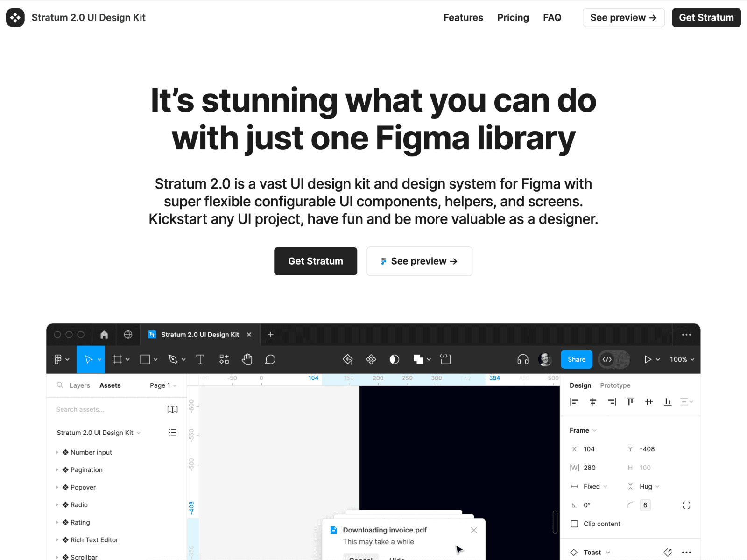The image size is (747, 560).
Task: Click Align top icon
Action: click(x=630, y=402)
